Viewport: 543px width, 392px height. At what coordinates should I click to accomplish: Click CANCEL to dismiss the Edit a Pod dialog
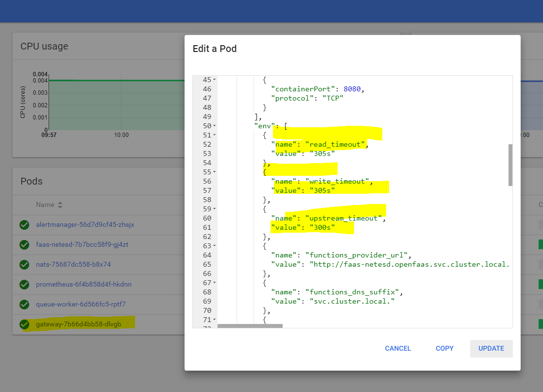coord(398,348)
